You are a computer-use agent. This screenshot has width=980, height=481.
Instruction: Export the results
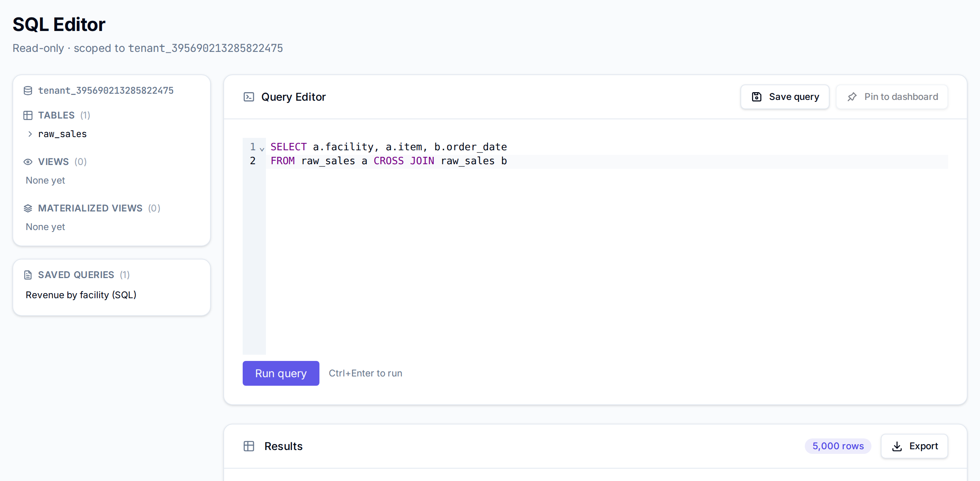[x=914, y=446]
